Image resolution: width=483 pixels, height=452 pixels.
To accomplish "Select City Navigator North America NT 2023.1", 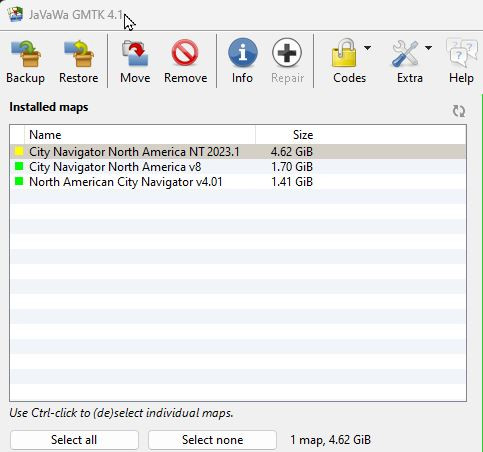I will coord(238,152).
